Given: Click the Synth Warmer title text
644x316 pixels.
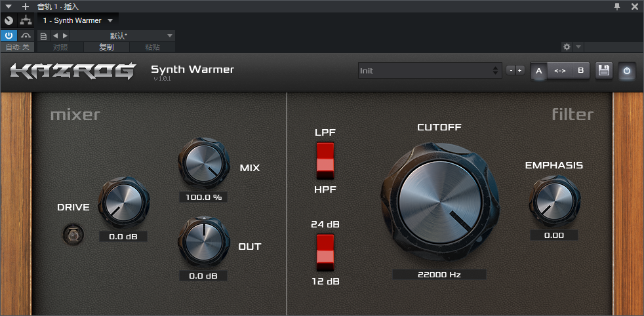Looking at the screenshot, I should coord(193,69).
